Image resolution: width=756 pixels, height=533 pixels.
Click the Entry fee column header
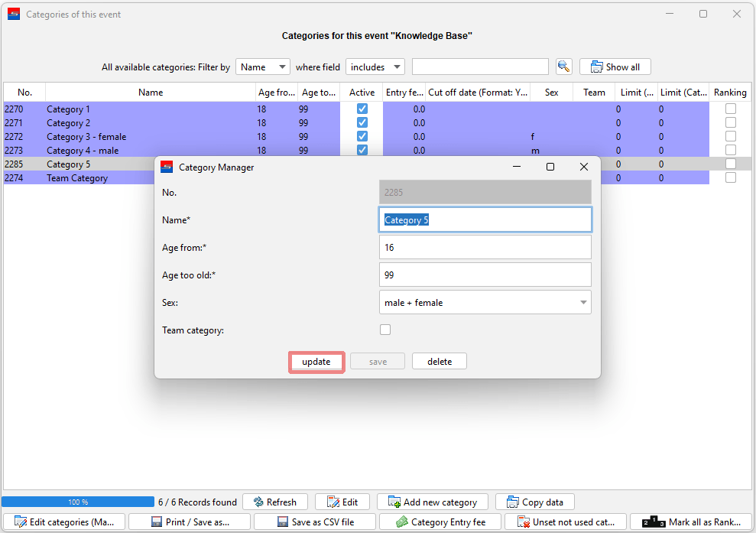[403, 93]
